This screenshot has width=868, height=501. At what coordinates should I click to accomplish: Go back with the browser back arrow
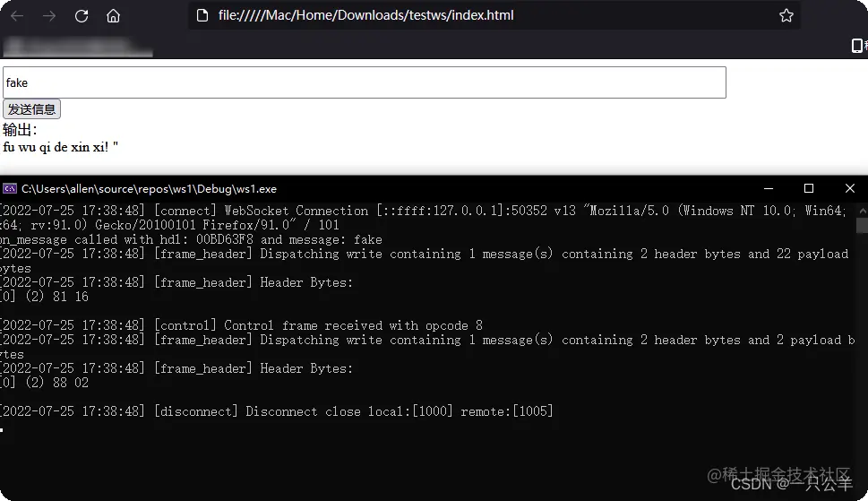click(17, 16)
